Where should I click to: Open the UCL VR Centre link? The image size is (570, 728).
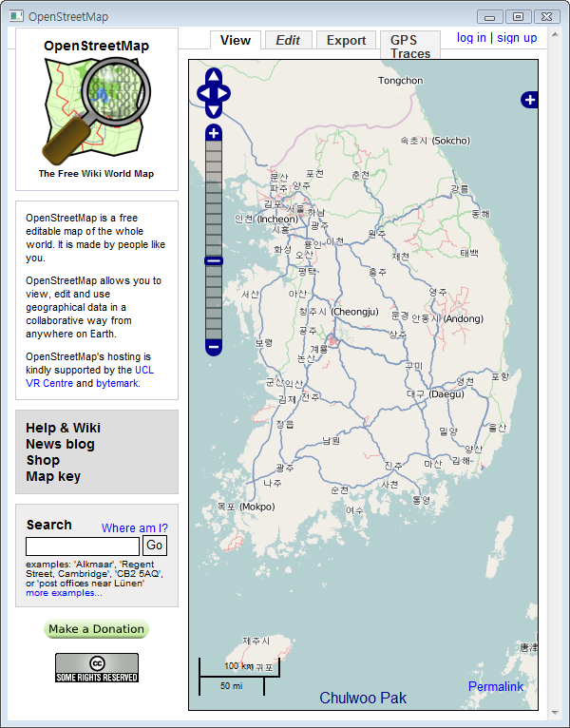89,376
